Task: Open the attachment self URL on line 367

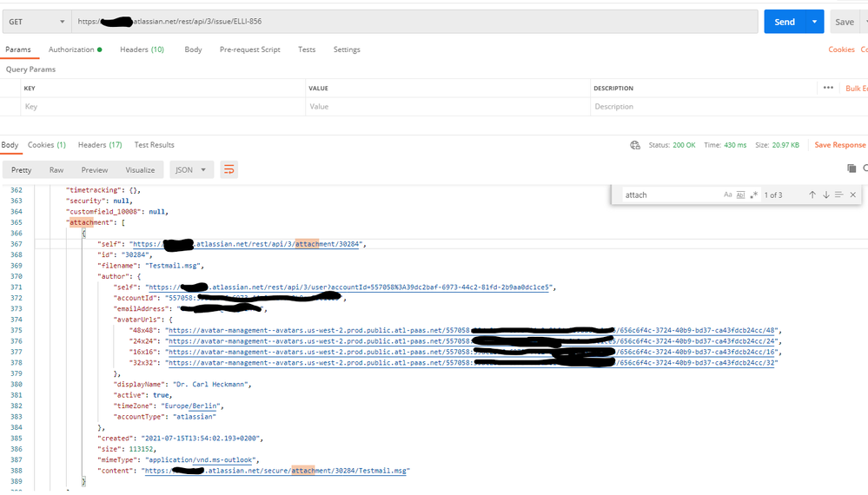Action: (x=247, y=244)
